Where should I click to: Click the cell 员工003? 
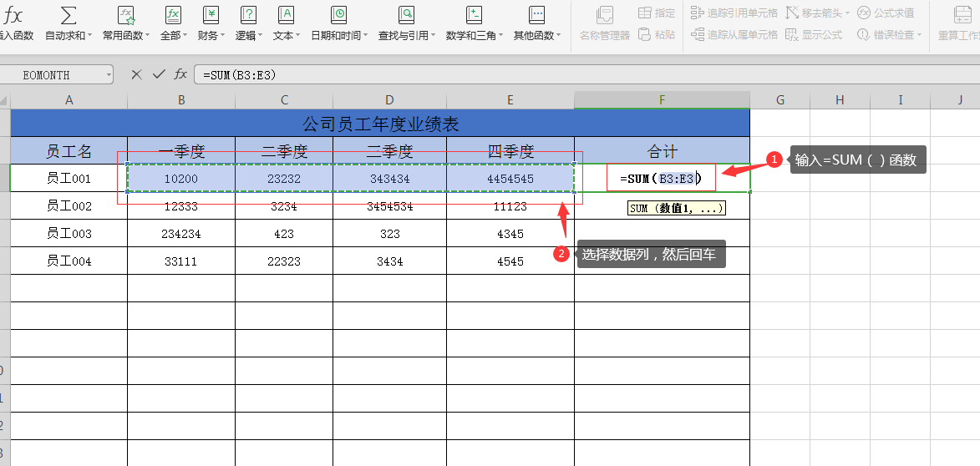69,233
